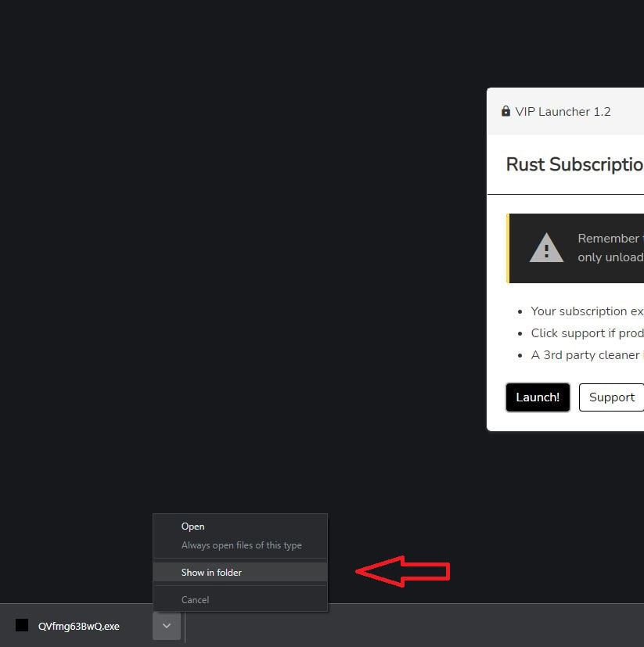Click the Rust Subscription heading

(574, 164)
